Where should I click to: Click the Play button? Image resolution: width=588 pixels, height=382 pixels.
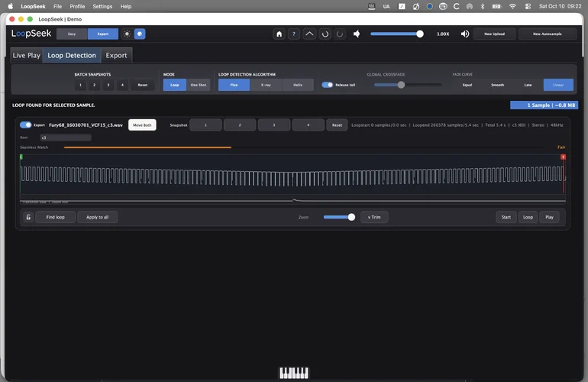[549, 217]
